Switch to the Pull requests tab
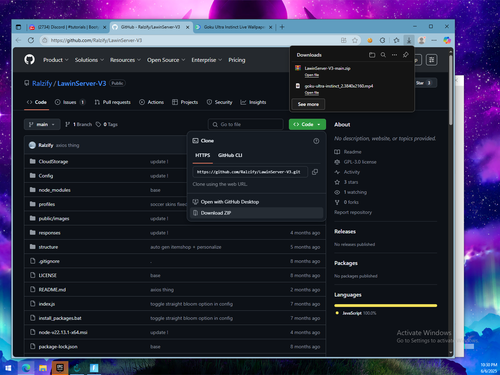Viewport: 500px width, 375px height. 112,102
